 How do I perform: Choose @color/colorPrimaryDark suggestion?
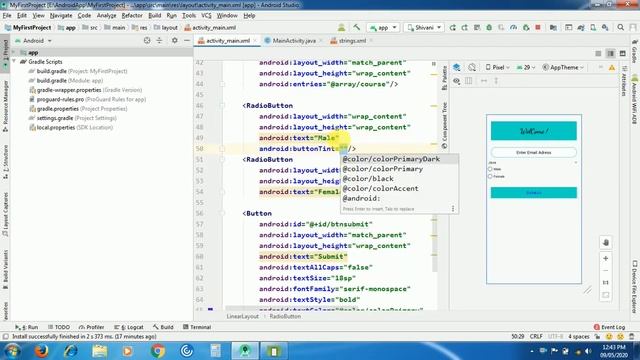pyautogui.click(x=399, y=159)
